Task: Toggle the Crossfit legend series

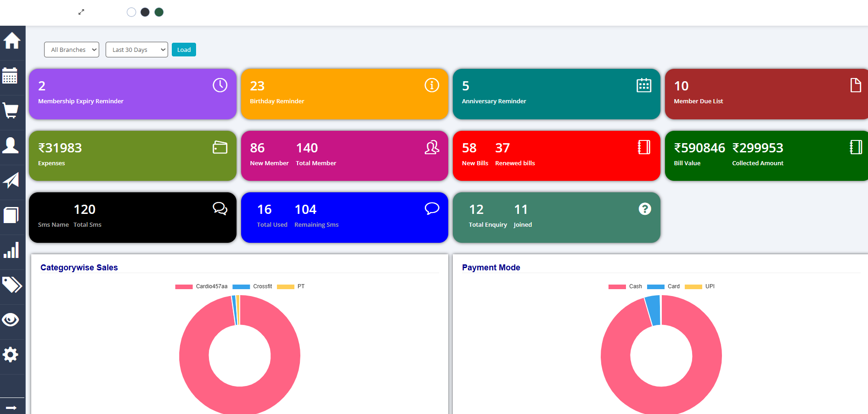Action: (x=253, y=286)
